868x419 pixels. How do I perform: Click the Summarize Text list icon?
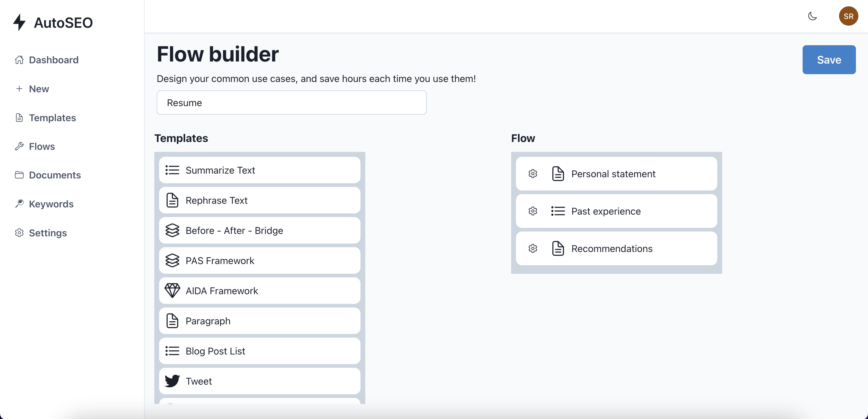(172, 170)
